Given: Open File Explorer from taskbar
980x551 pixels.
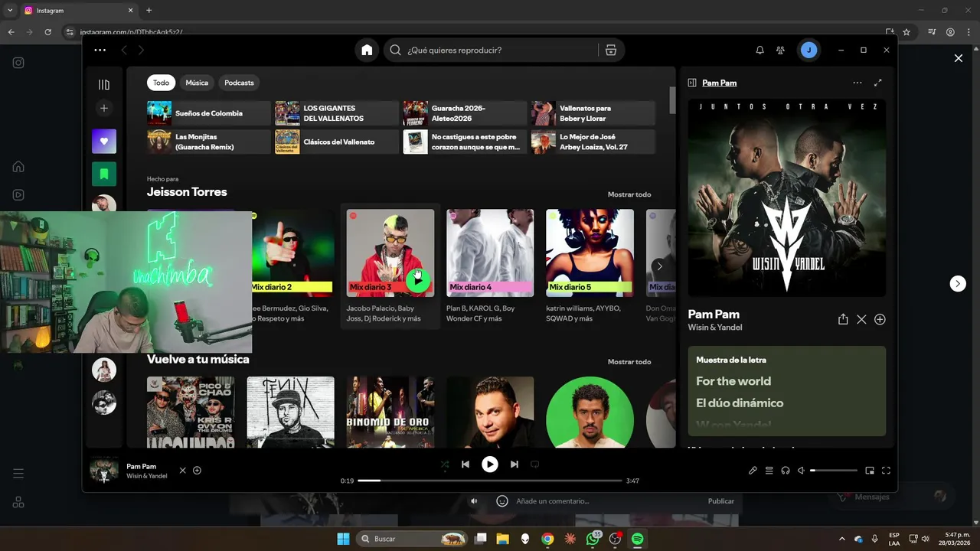Looking at the screenshot, I should coord(502,539).
